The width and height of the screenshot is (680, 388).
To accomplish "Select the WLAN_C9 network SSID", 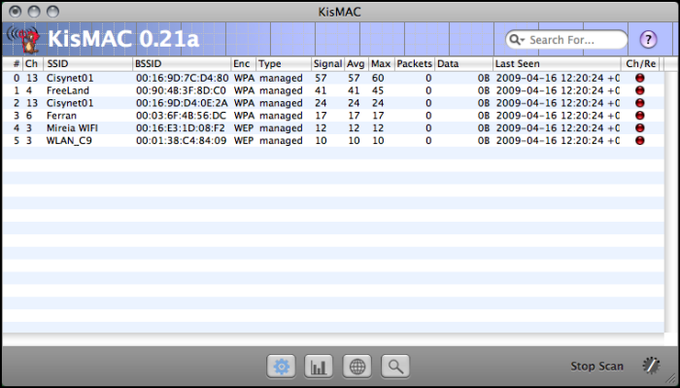I will (x=69, y=141).
